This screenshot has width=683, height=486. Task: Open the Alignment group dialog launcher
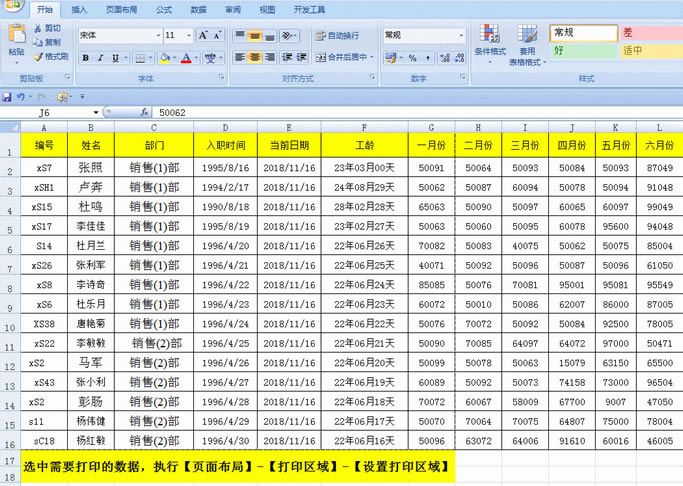(x=373, y=77)
